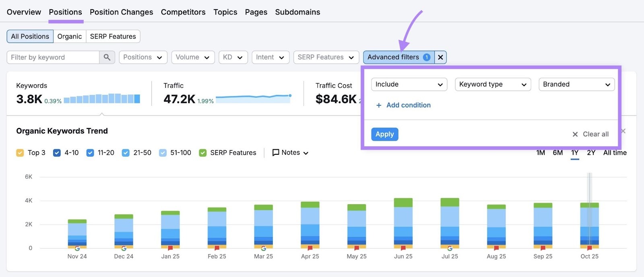This screenshot has width=644, height=277.
Task: Select the Organic positions tab
Action: point(70,37)
